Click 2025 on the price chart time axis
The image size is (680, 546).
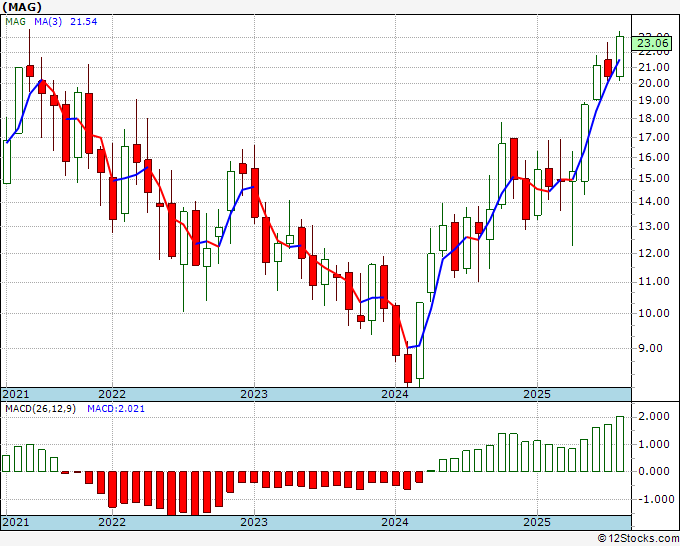[537, 394]
